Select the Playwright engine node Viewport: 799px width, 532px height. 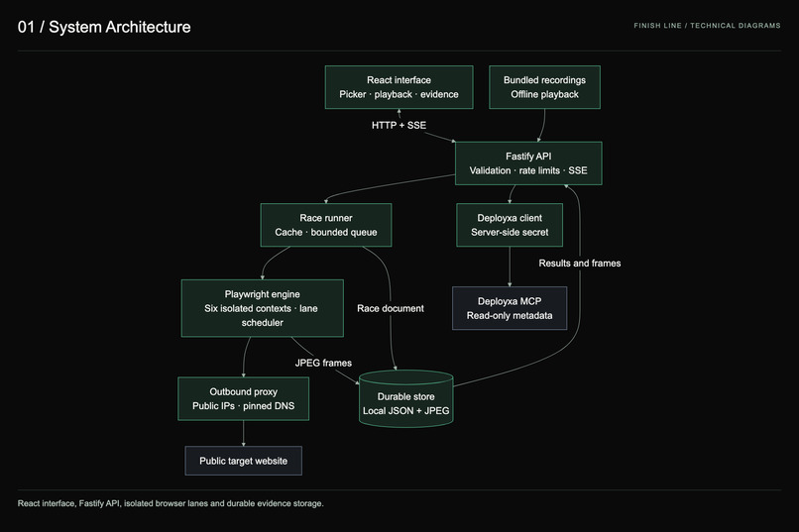click(x=263, y=308)
